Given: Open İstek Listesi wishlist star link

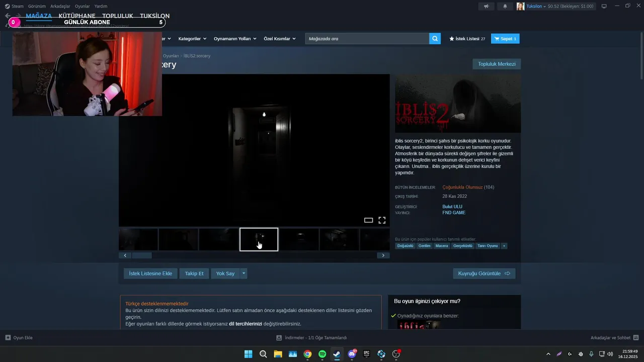Looking at the screenshot, I should (467, 39).
